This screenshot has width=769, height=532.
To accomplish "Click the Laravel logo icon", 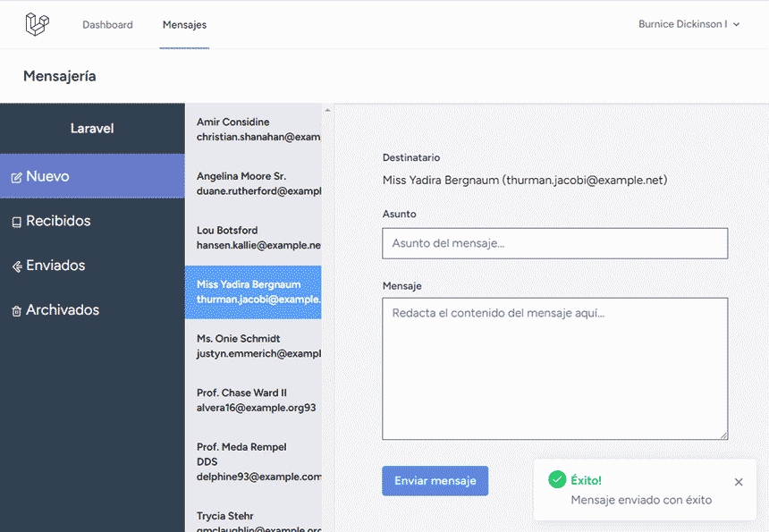I will pos(38,24).
